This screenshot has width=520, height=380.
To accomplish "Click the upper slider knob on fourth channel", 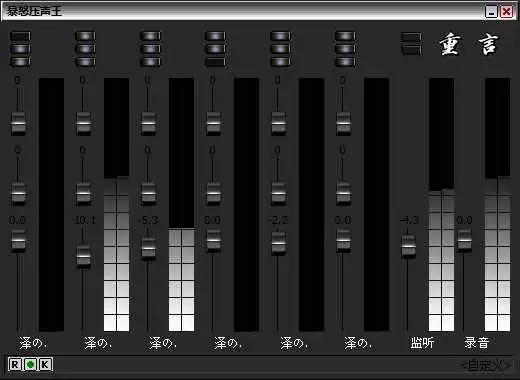I will (x=213, y=123).
